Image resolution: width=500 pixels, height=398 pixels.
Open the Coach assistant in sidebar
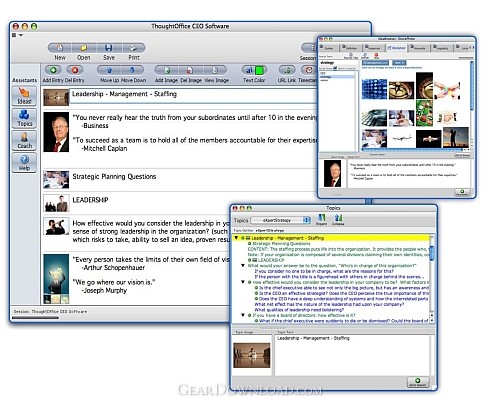(x=24, y=140)
